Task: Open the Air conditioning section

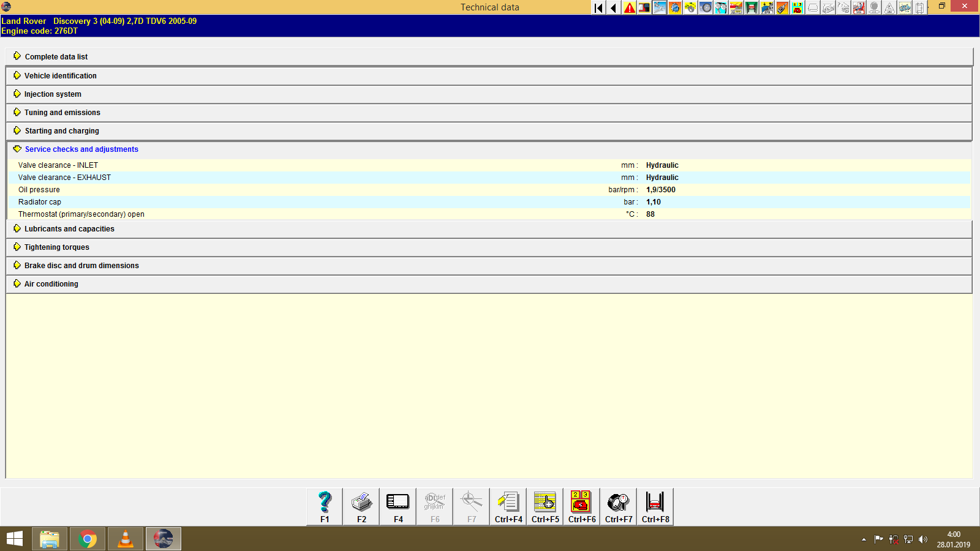Action: 51,283
